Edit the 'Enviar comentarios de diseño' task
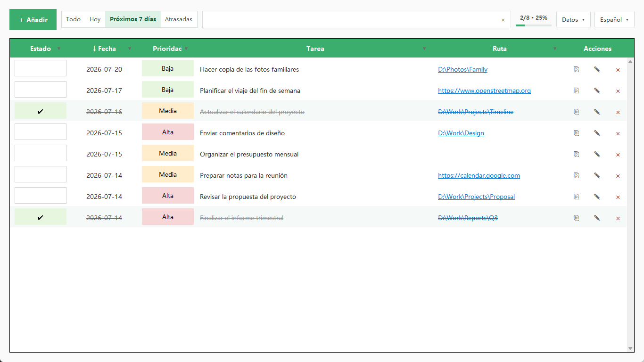The width and height of the screenshot is (644, 362). coord(597,133)
